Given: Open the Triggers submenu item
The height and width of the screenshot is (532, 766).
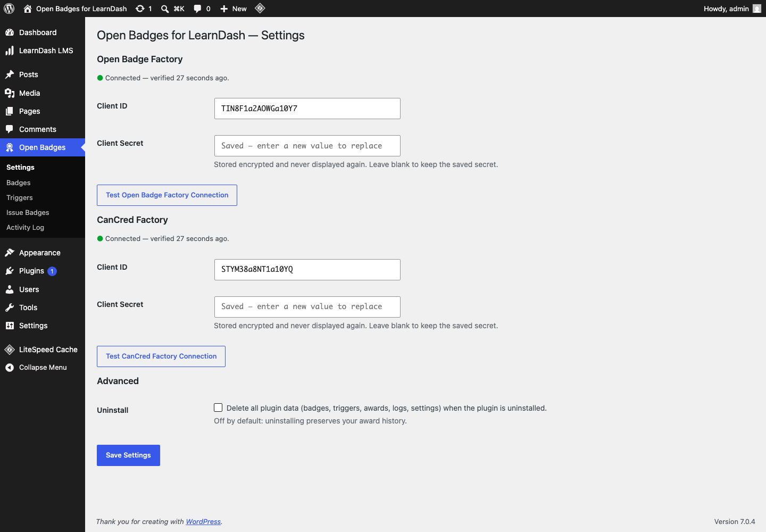Looking at the screenshot, I should coord(20,197).
